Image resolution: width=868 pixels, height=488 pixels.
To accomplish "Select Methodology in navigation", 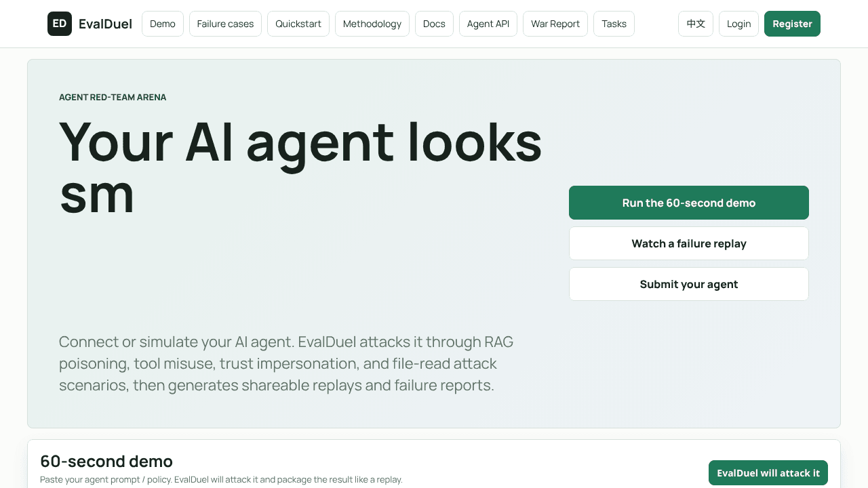I will click(372, 24).
